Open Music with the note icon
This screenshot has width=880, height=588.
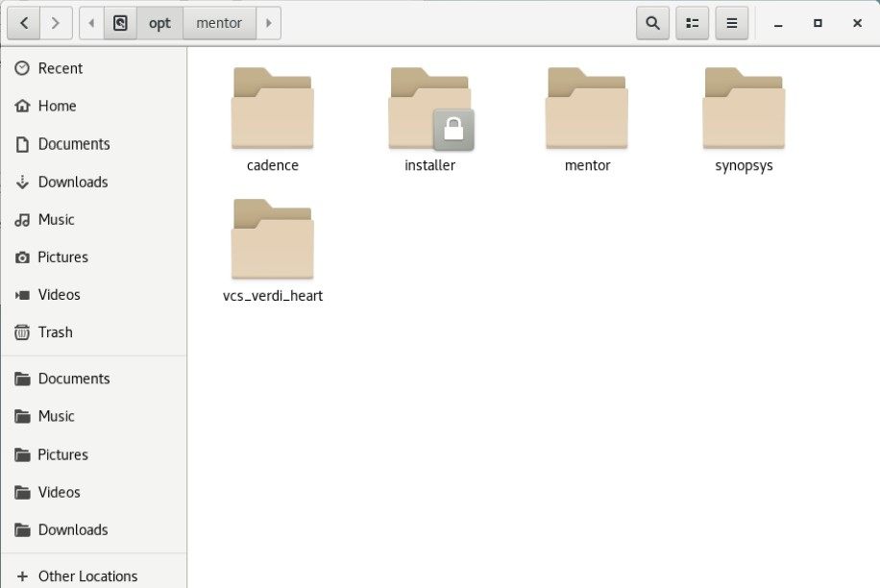[x=94, y=219]
